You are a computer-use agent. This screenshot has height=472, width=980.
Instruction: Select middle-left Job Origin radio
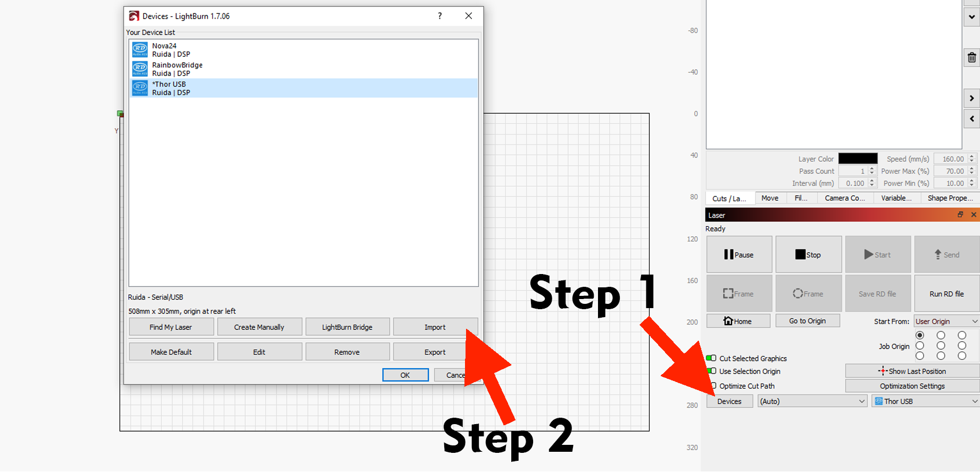[920, 345]
